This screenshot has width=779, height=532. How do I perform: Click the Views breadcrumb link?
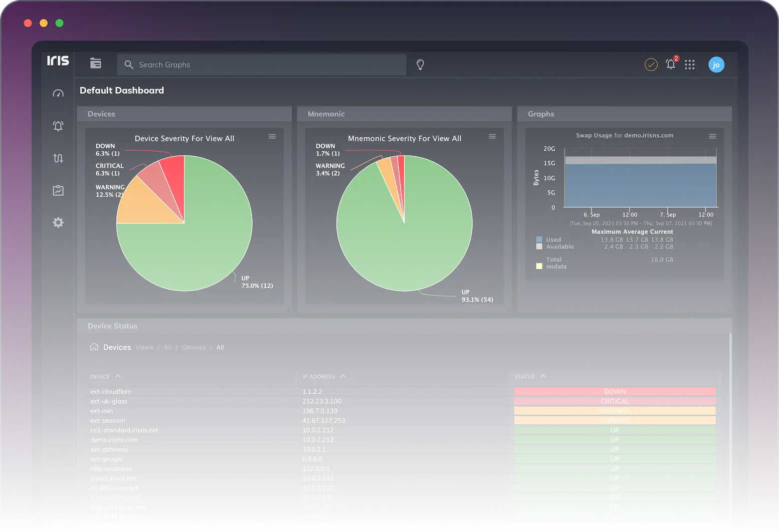[144, 348]
